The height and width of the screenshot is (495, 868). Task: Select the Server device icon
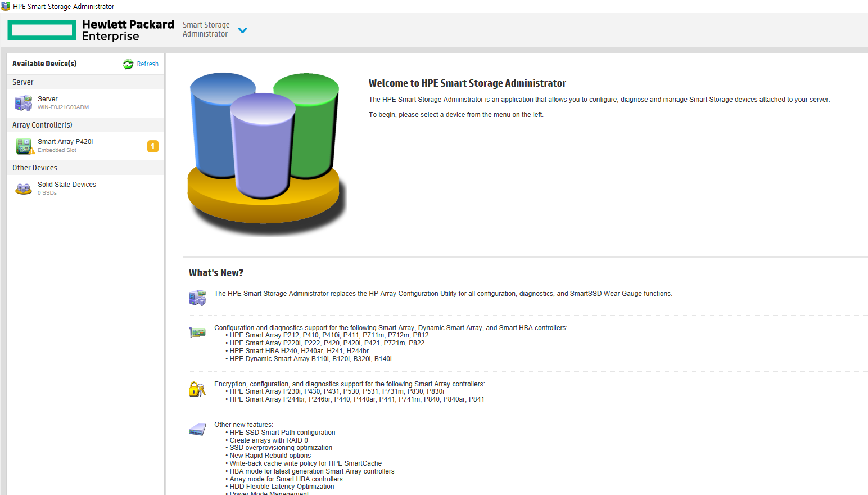(24, 103)
